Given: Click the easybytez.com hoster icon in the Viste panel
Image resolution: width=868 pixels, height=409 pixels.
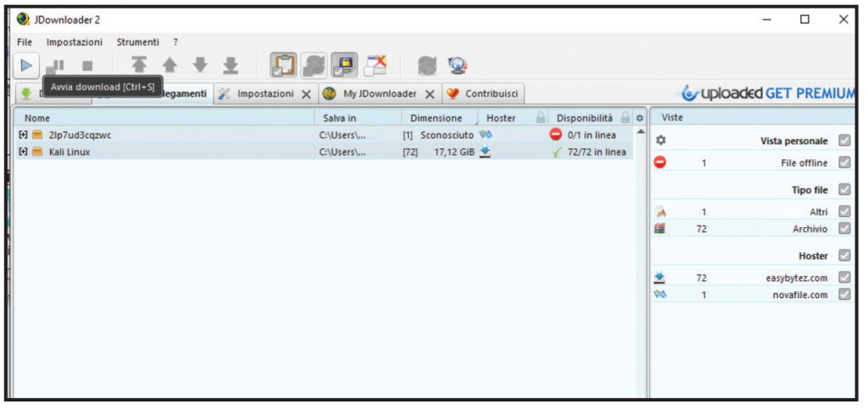Looking at the screenshot, I should pos(659,277).
